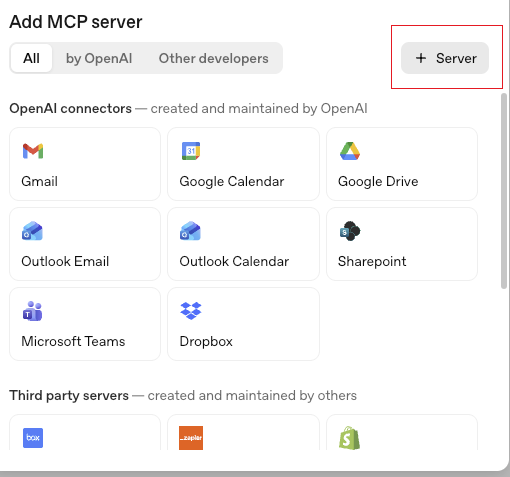Click the Microsoft Teams label text
The height and width of the screenshot is (477, 510).
pyautogui.click(x=73, y=341)
